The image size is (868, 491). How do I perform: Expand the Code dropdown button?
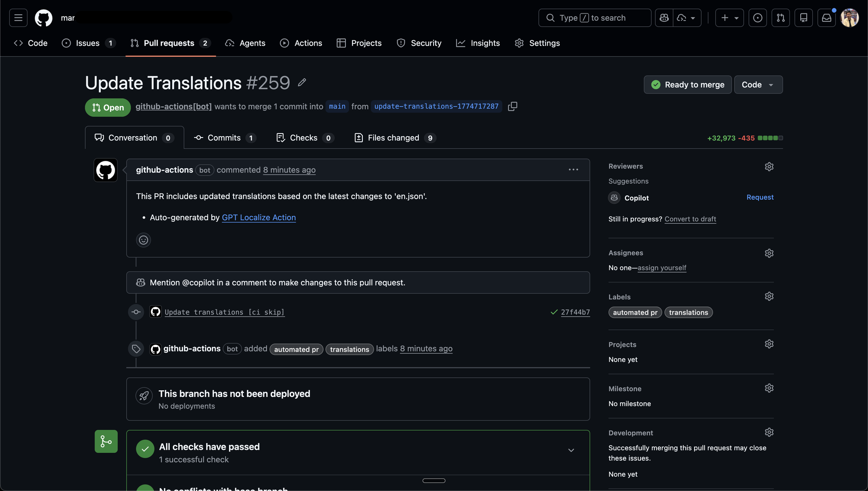758,85
